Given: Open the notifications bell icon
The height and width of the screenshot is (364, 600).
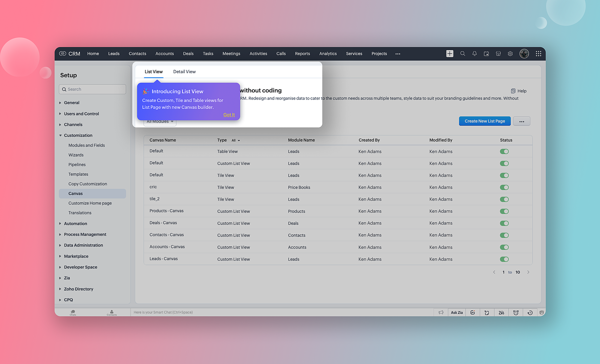Looking at the screenshot, I should (474, 54).
